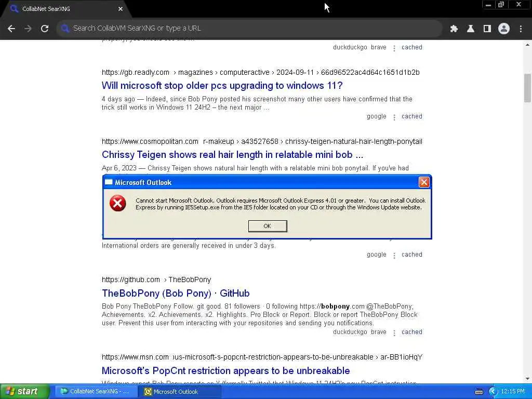532x399 pixels.
Task: Select the CollabNet SearXNG tab
Action: click(66, 9)
